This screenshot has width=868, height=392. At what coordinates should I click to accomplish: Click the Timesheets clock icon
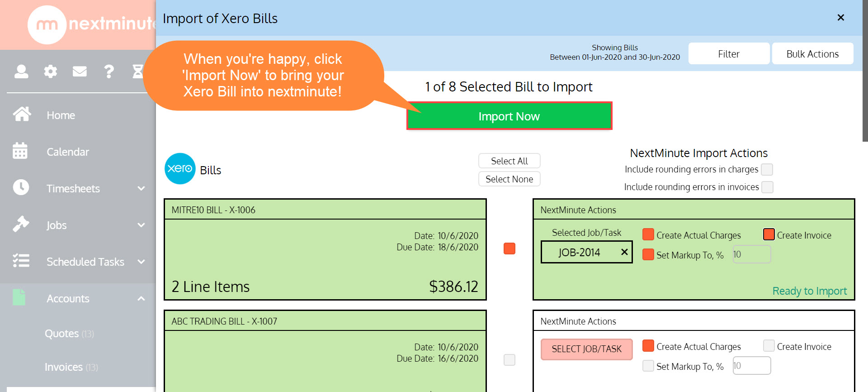click(x=21, y=187)
